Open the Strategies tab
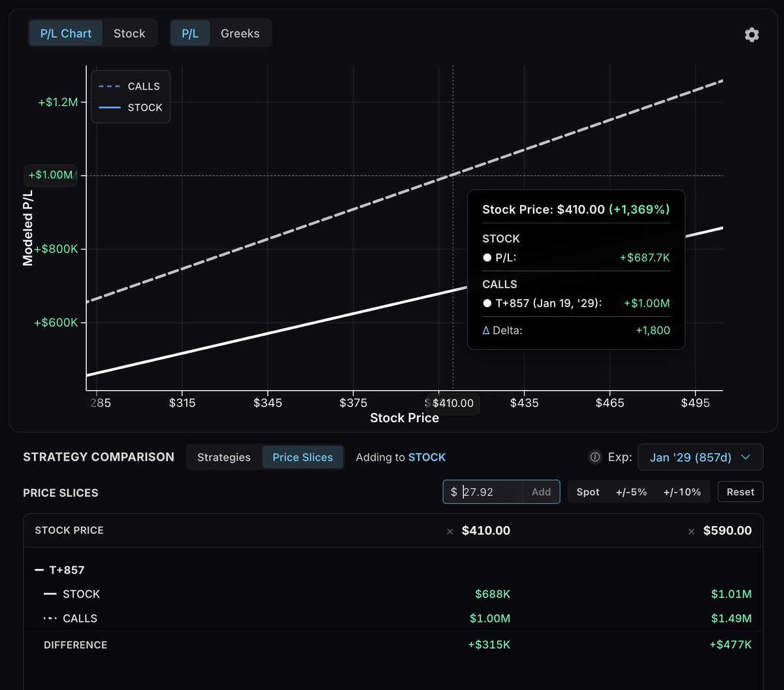Image resolution: width=784 pixels, height=690 pixels. click(224, 457)
